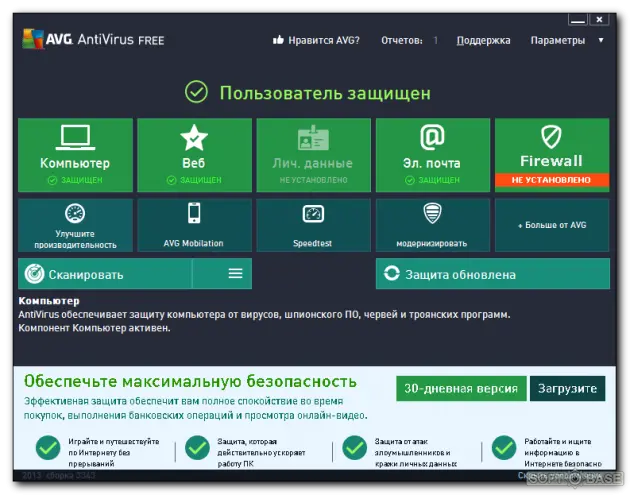Open the Лич. данные identity tile

pyautogui.click(x=313, y=154)
